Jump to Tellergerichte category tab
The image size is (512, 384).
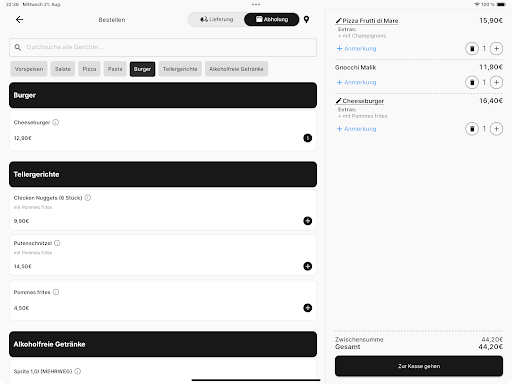[180, 69]
